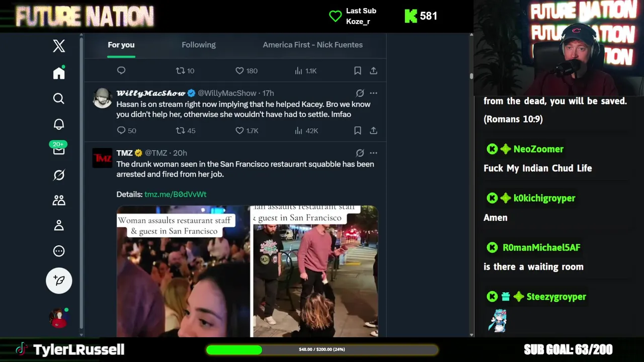Click the TikTok logo in bottom bar
The width and height of the screenshot is (644, 362).
(x=21, y=349)
